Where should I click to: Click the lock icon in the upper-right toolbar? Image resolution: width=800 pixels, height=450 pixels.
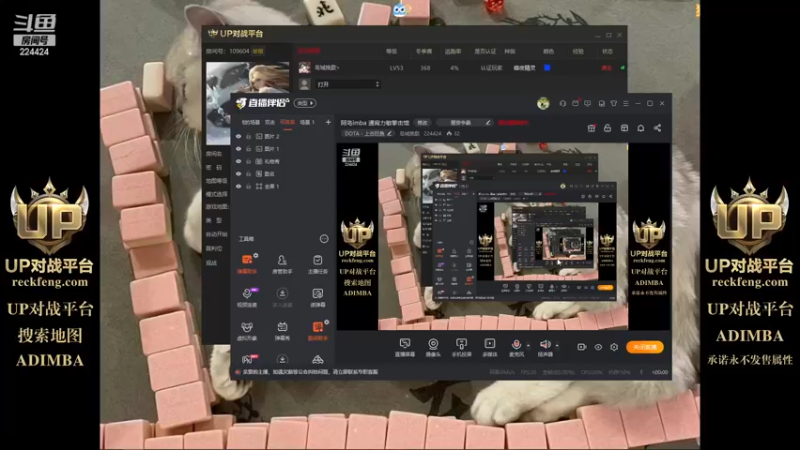coord(608,128)
